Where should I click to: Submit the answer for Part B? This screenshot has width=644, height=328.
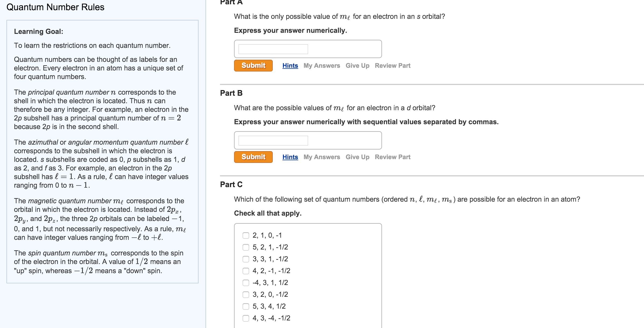click(x=253, y=157)
